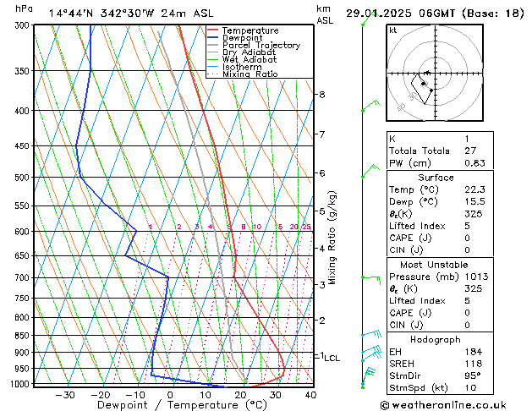
Task: Click the 500 hPa pressure tick label
Action: tap(22, 178)
